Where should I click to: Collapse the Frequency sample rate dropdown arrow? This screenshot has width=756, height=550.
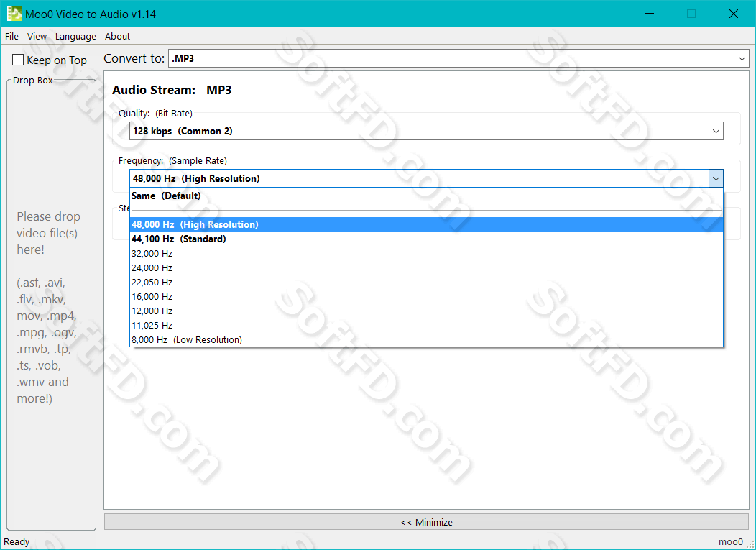pyautogui.click(x=716, y=178)
